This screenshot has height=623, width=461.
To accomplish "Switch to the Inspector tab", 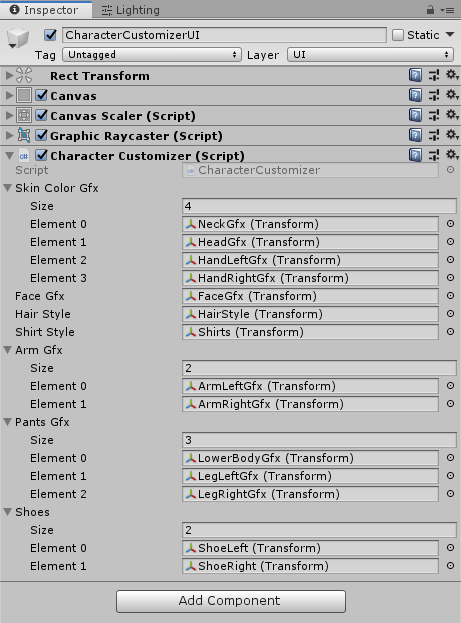I will tap(46, 10).
